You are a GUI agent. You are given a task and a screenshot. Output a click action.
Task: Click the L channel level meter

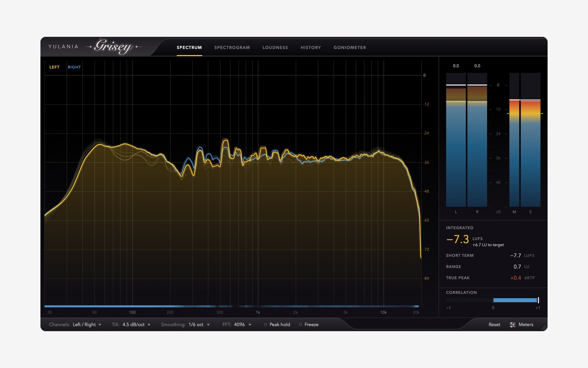(456, 140)
